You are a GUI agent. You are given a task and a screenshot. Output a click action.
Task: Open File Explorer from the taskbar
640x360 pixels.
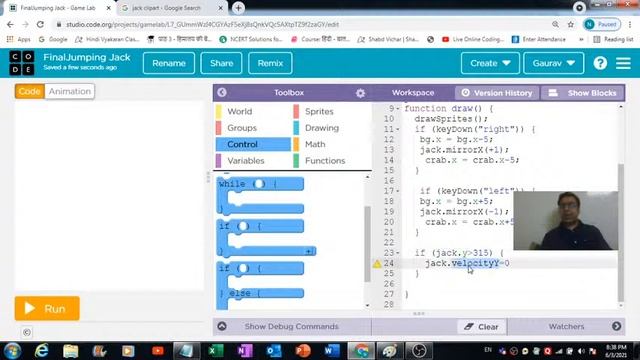point(71,351)
